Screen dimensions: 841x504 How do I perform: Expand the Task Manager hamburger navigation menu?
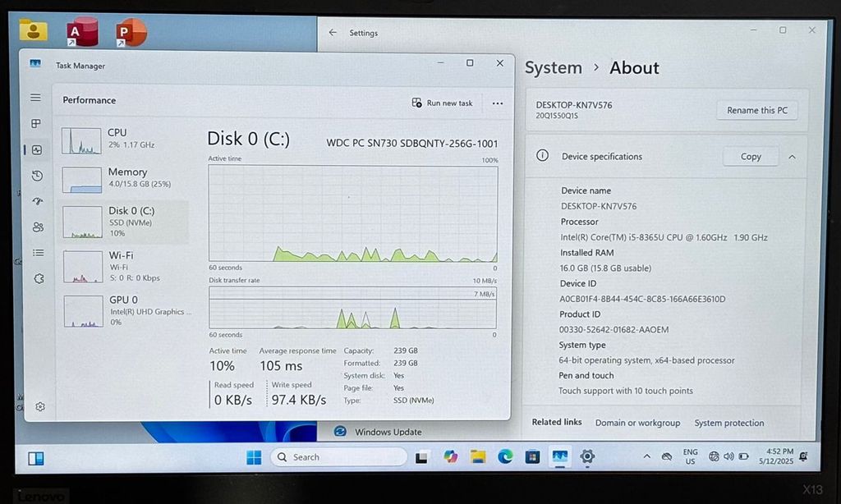click(35, 98)
